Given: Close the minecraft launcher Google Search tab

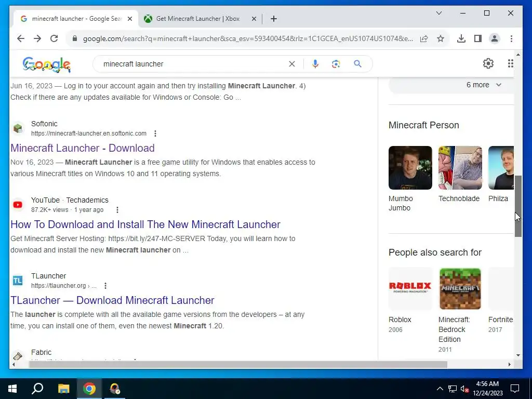Looking at the screenshot, I should (x=129, y=19).
